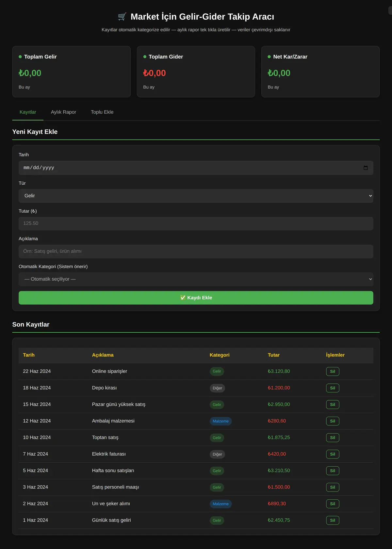Remove the Depo kirası entry via Sil

coord(333,388)
